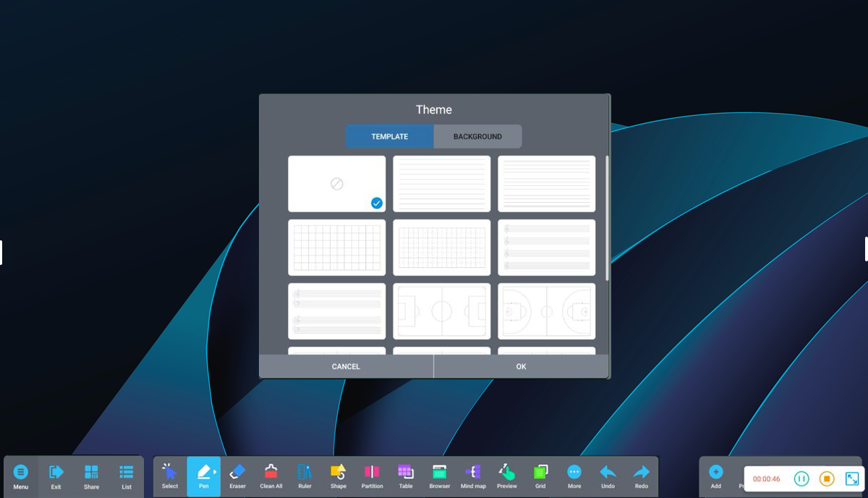Confirm theme selection with OK

pos(520,366)
